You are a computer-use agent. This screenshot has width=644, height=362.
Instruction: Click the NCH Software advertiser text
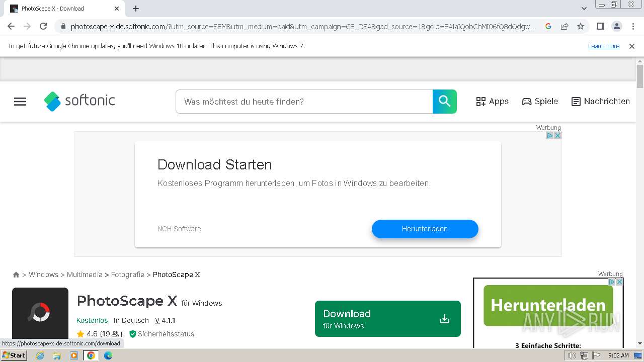179,229
